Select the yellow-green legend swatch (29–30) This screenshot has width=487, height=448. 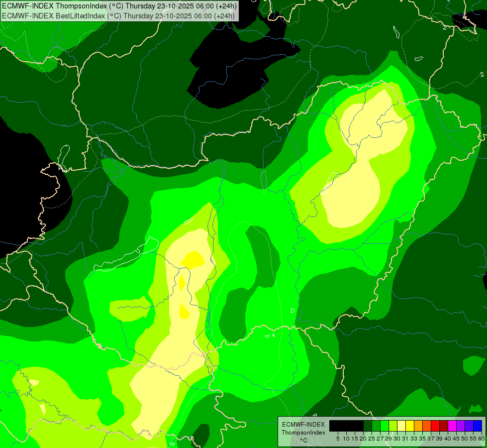[393, 426]
